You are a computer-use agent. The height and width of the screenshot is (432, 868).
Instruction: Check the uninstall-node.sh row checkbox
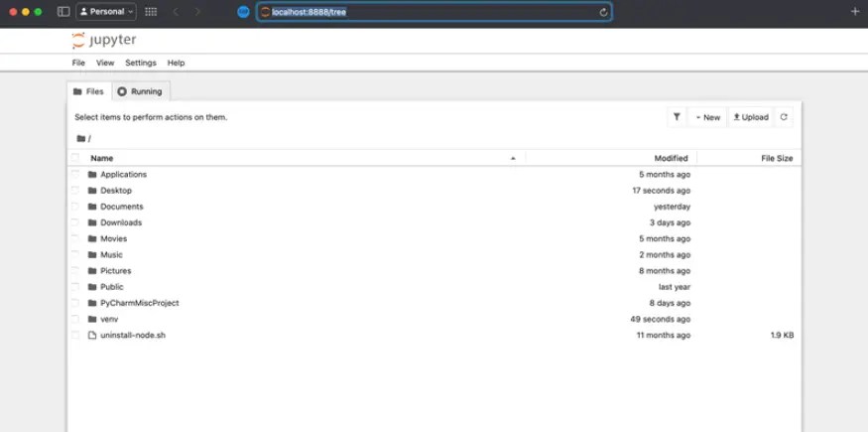[x=75, y=335]
